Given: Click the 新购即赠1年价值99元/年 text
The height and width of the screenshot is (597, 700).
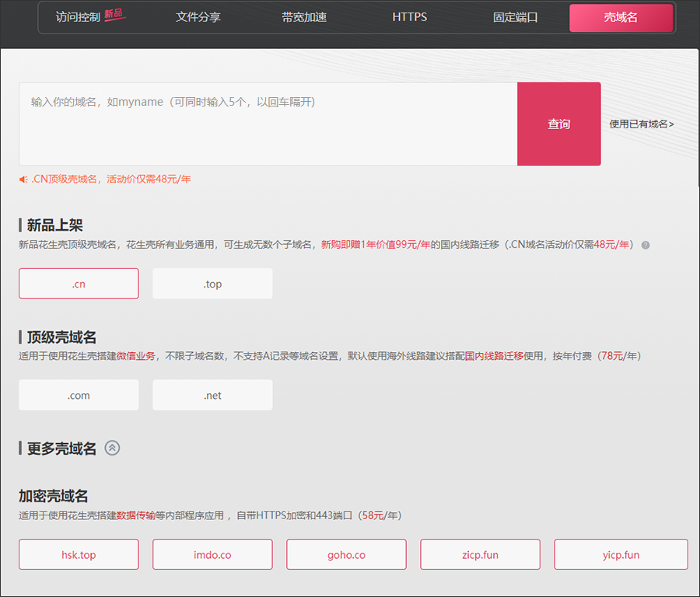Looking at the screenshot, I should 376,245.
